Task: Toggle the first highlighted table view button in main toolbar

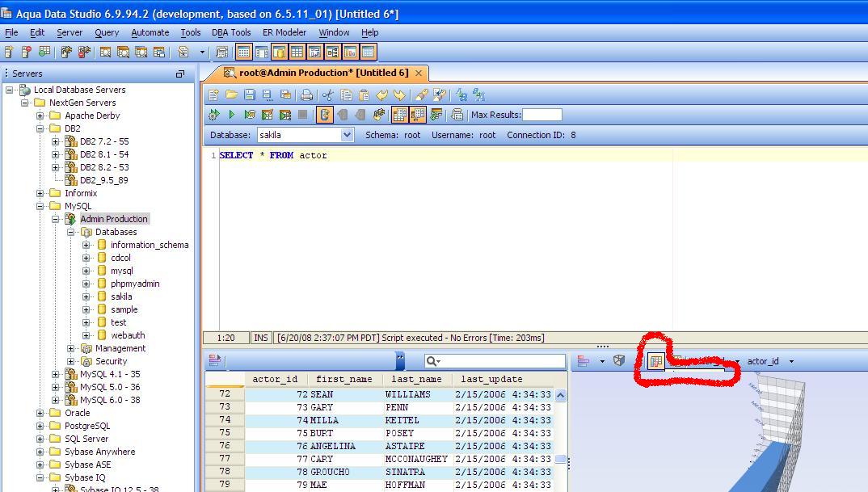Action: tap(243, 52)
